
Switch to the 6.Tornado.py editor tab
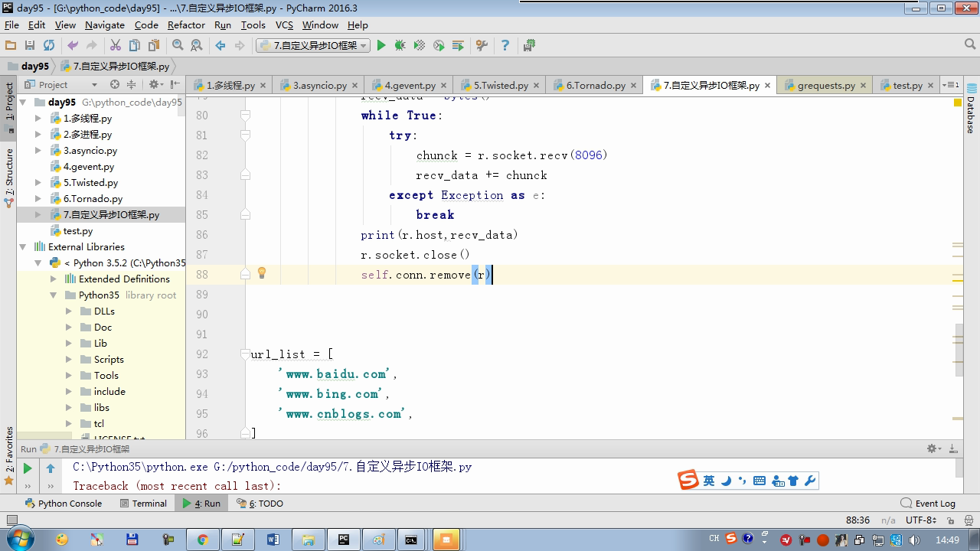click(x=596, y=86)
